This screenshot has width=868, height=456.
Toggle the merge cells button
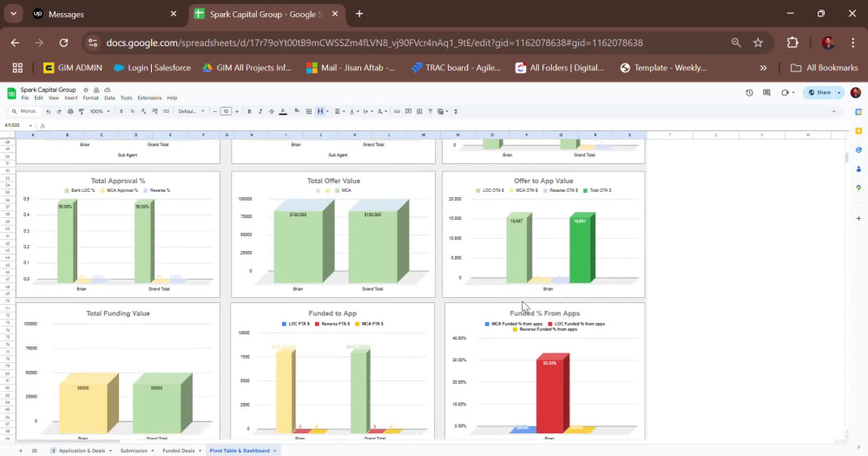pos(320,111)
